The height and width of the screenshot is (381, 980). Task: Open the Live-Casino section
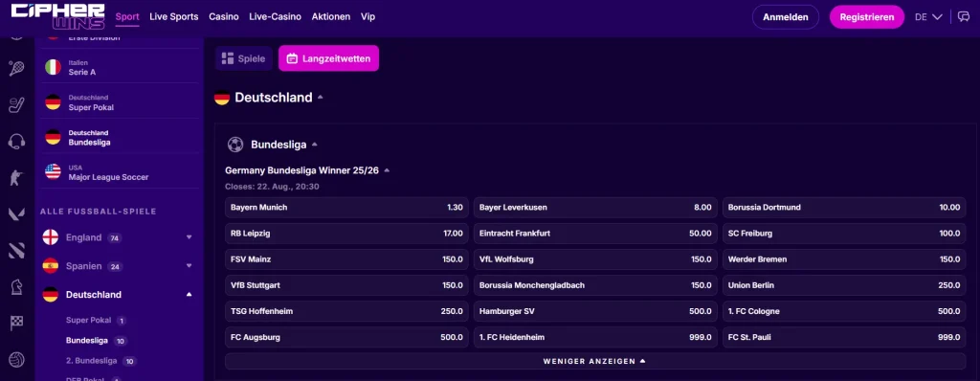click(275, 17)
